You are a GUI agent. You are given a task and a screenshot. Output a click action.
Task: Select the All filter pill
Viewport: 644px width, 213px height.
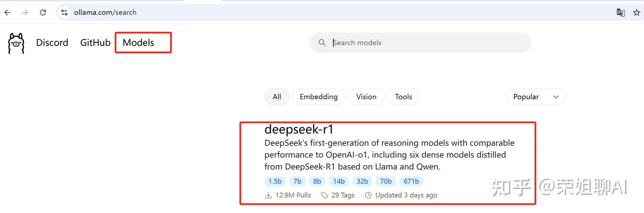277,97
